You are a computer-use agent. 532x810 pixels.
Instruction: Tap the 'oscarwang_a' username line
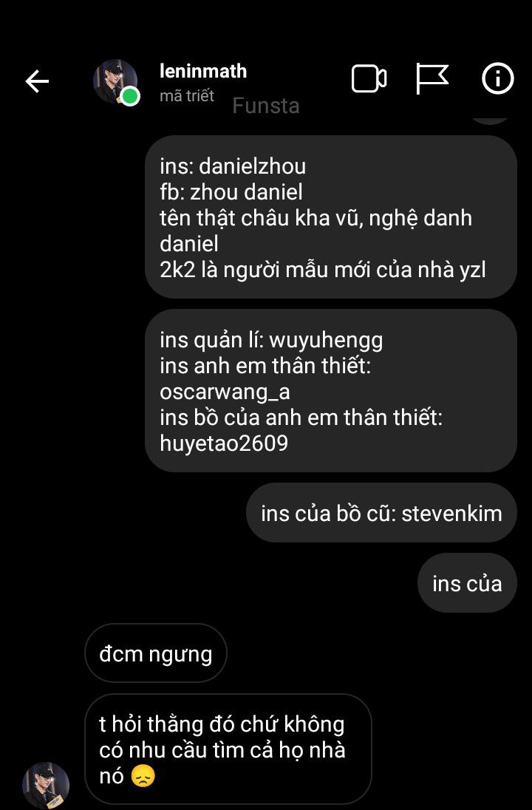click(225, 392)
